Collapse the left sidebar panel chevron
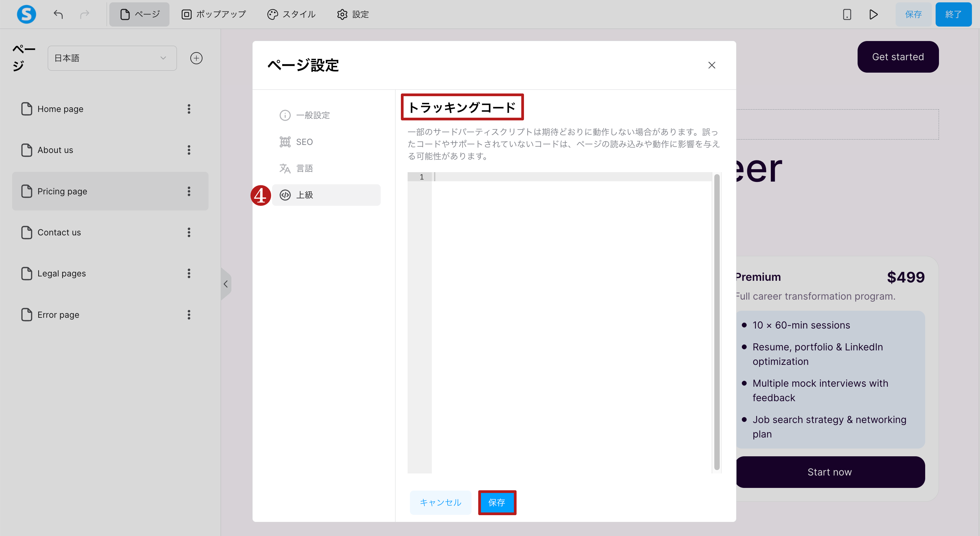The width and height of the screenshot is (980, 536). click(226, 284)
